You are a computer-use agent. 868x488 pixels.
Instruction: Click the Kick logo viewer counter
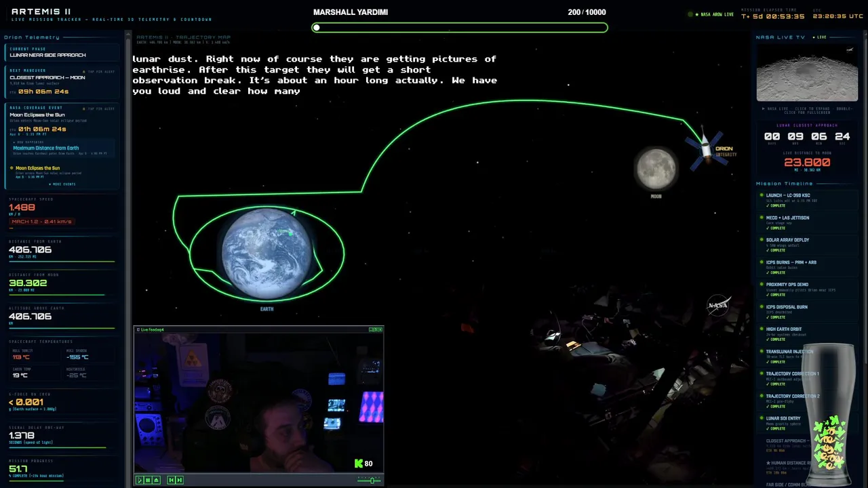[x=363, y=464]
